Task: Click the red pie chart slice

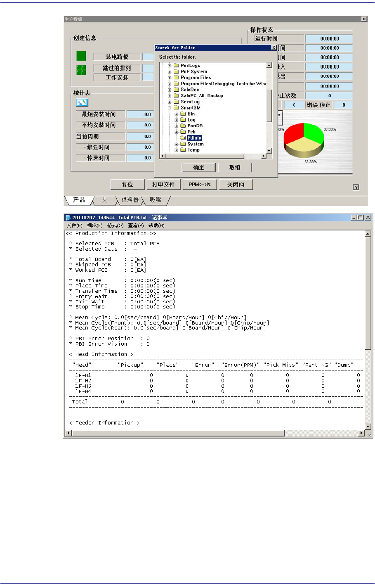Action: [294, 133]
